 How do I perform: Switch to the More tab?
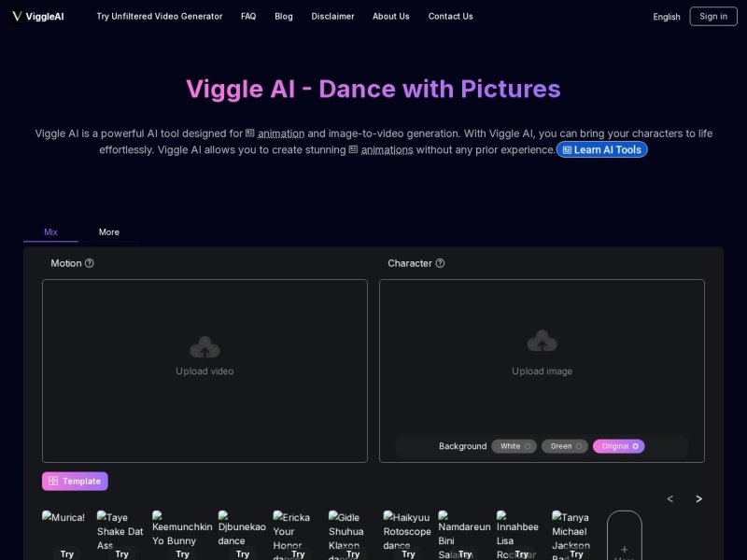pos(109,231)
